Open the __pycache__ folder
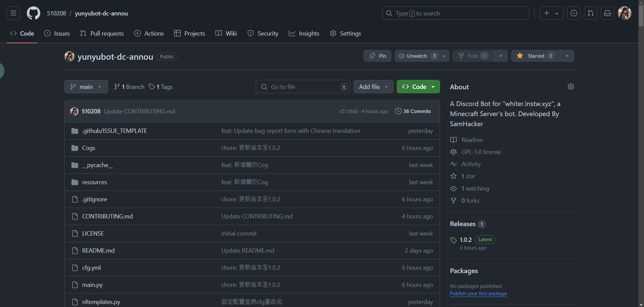Image resolution: width=644 pixels, height=307 pixels. pyautogui.click(x=98, y=165)
